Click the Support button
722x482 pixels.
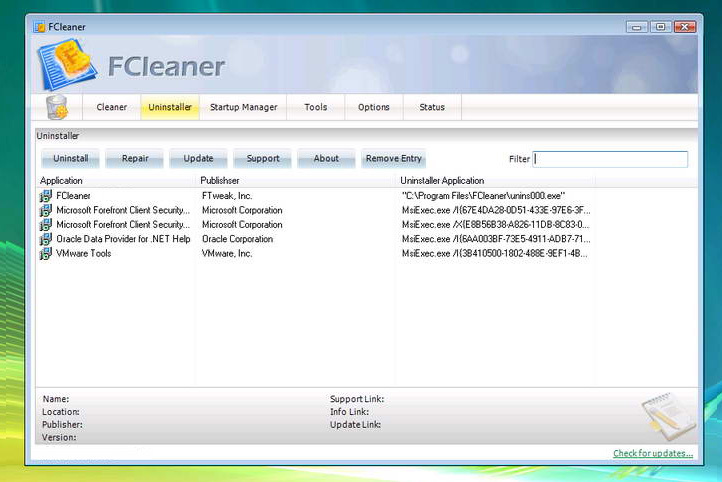click(x=263, y=158)
